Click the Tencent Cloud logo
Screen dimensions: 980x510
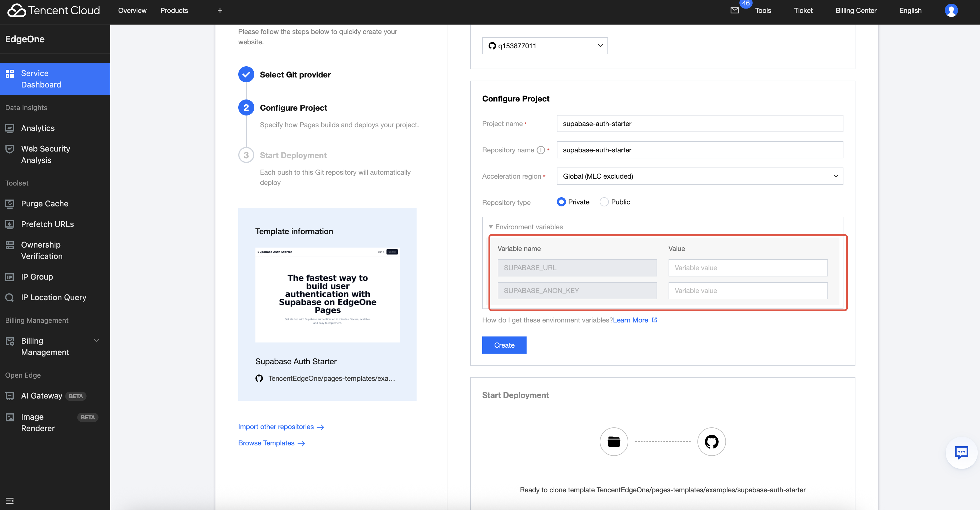pos(54,10)
